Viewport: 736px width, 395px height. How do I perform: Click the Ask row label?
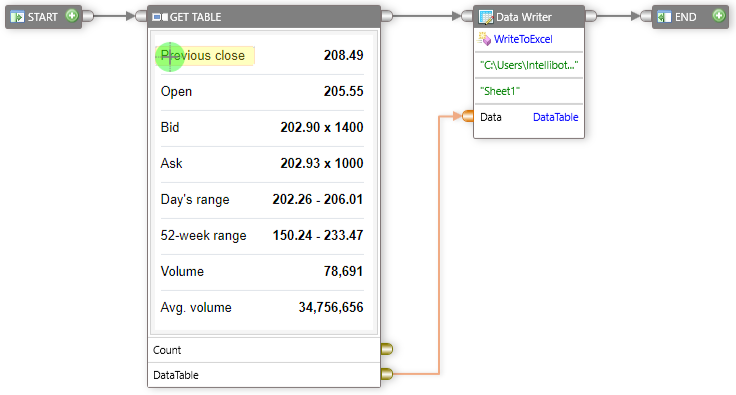click(x=171, y=164)
